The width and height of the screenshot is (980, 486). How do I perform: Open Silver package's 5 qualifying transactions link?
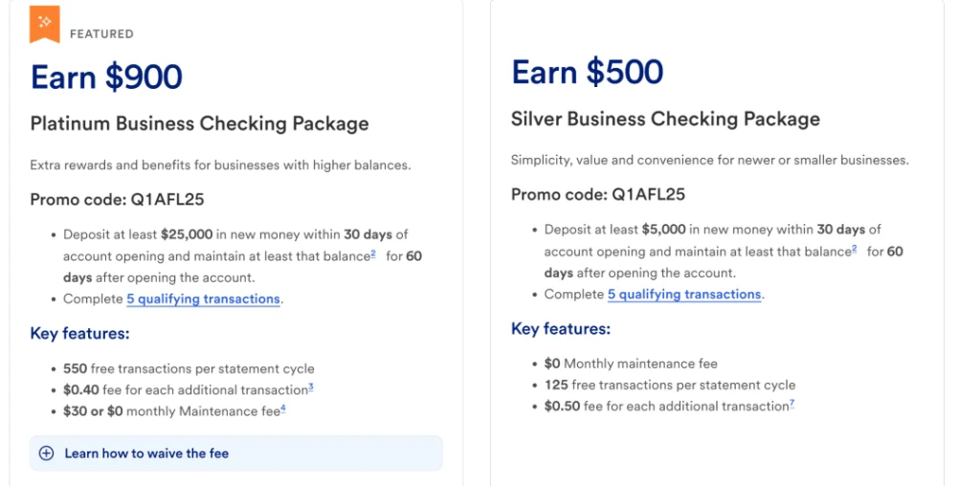(x=684, y=295)
